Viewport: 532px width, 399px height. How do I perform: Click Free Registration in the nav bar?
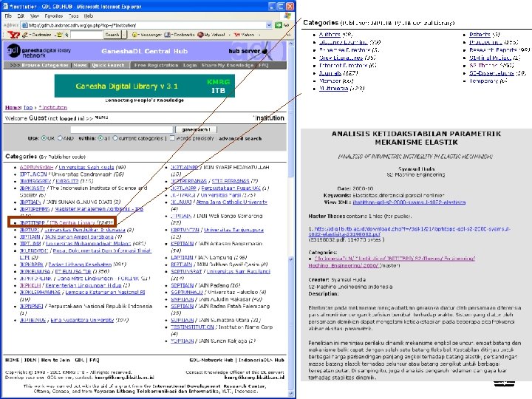[x=156, y=65]
